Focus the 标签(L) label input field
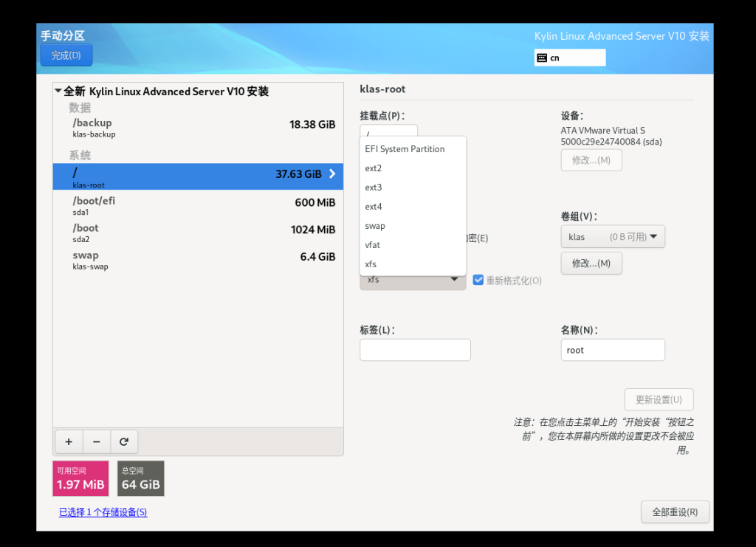This screenshot has width=756, height=547. pos(415,350)
